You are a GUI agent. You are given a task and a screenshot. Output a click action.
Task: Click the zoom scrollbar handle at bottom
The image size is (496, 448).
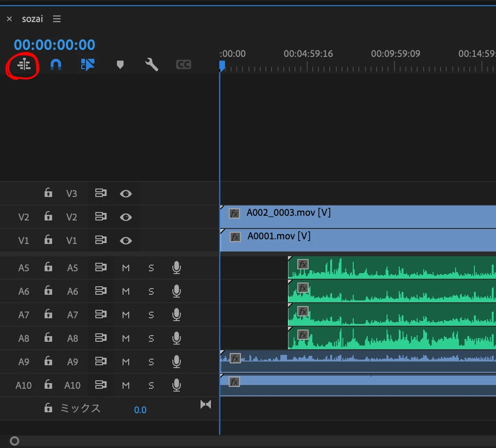[15, 441]
